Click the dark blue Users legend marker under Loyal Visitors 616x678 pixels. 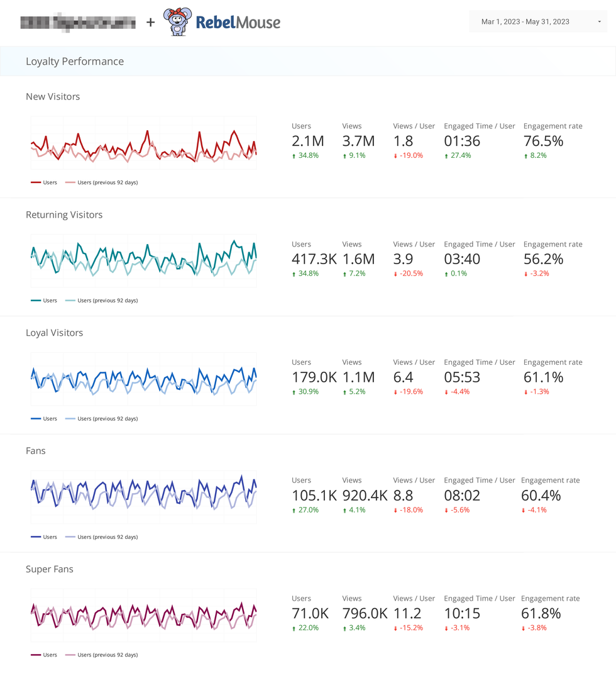click(35, 418)
